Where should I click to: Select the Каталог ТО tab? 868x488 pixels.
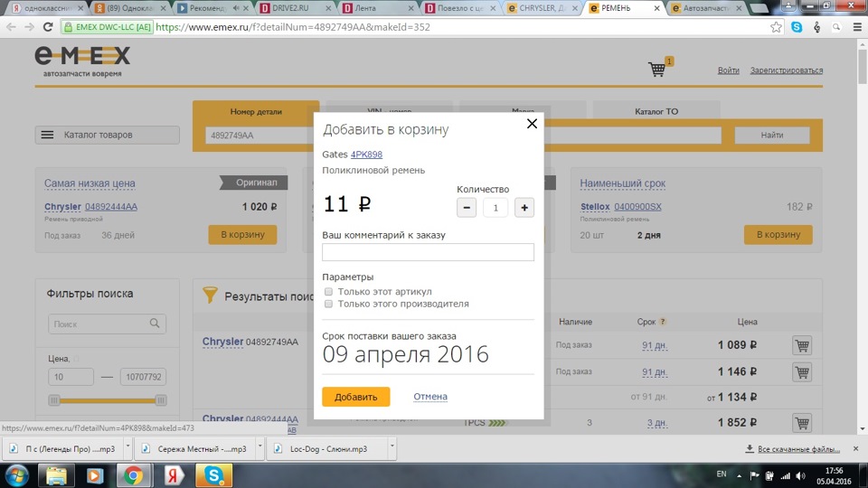(x=656, y=111)
